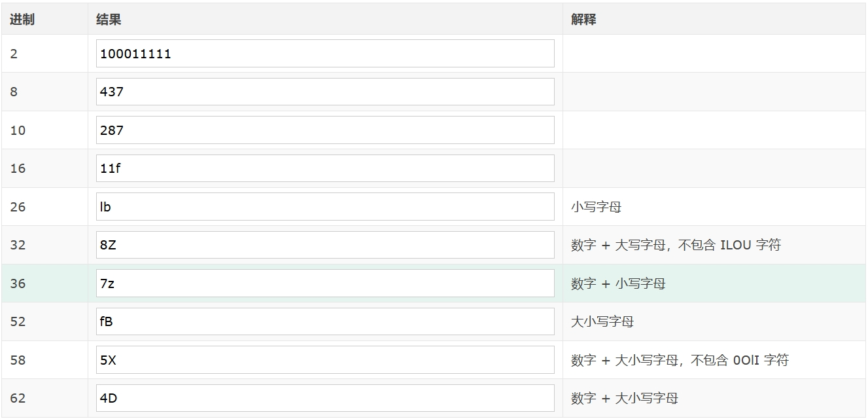Select the hexadecimal field showing 11f
The image size is (868, 419).
pos(325,168)
